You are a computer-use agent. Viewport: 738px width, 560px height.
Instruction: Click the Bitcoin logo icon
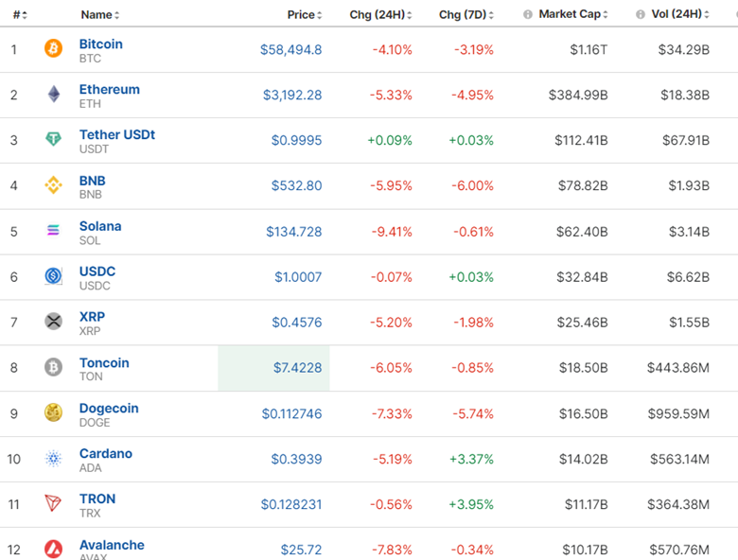click(53, 48)
